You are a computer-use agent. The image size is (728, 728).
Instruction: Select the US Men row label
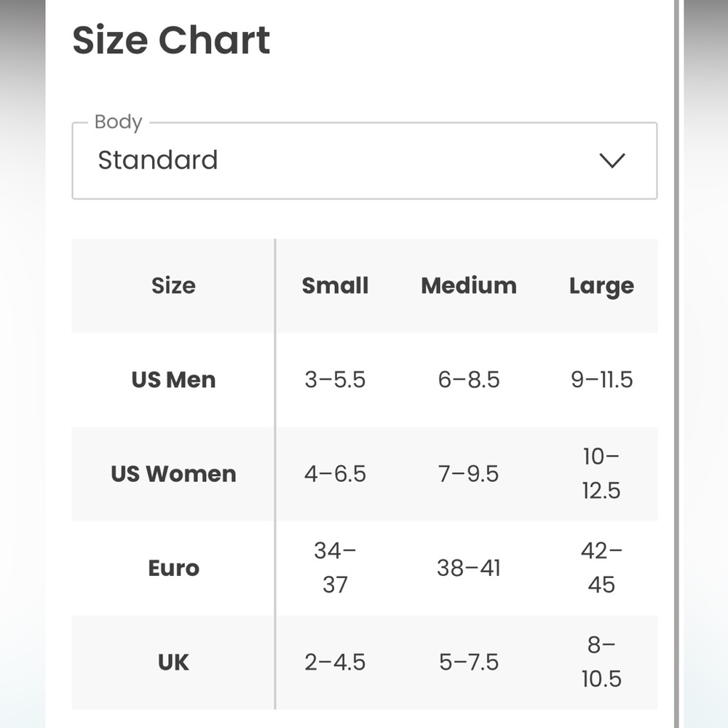pyautogui.click(x=173, y=379)
